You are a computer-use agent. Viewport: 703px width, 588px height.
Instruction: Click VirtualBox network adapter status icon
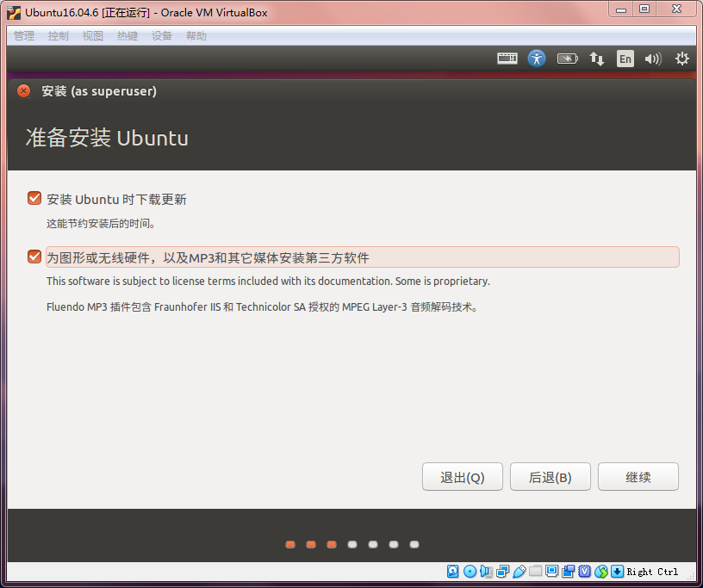point(503,571)
